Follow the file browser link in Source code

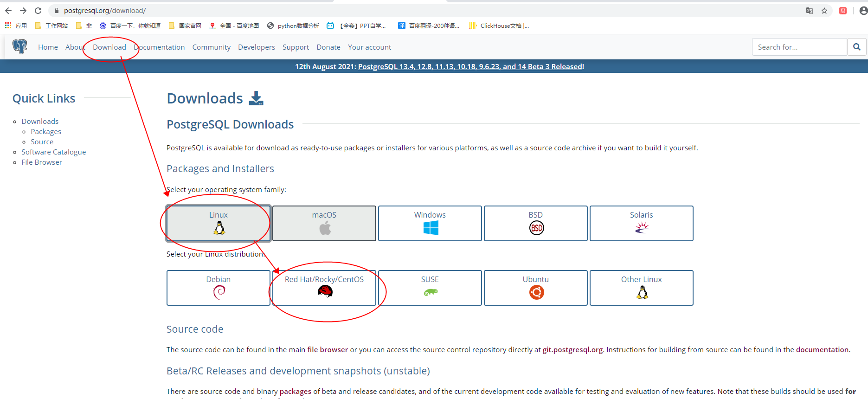click(328, 349)
